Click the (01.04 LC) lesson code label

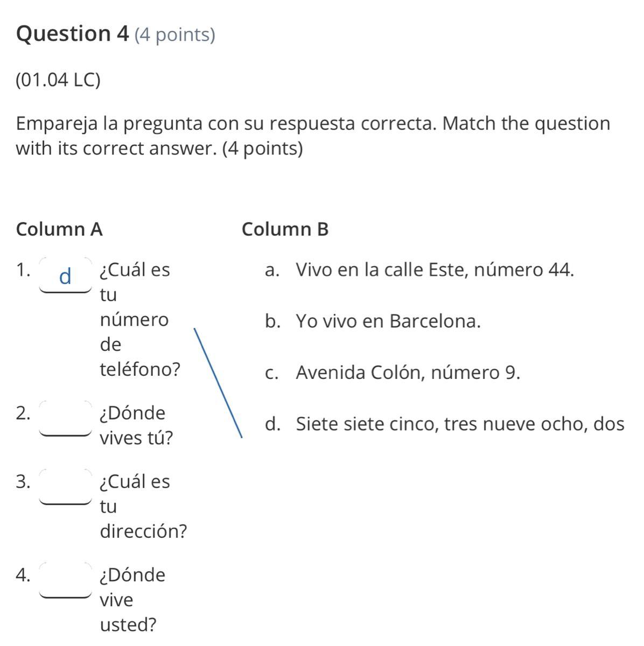click(x=58, y=80)
